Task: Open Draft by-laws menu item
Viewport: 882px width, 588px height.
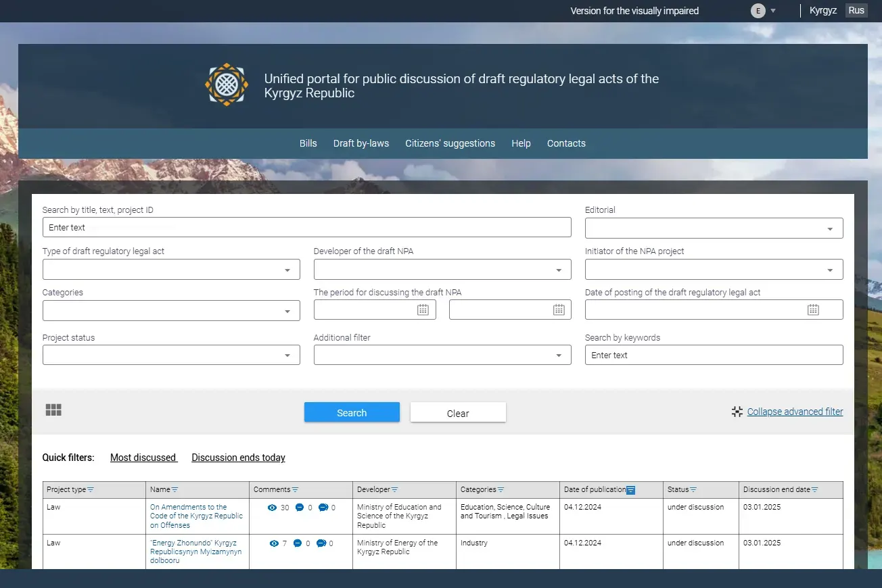Action: (361, 143)
